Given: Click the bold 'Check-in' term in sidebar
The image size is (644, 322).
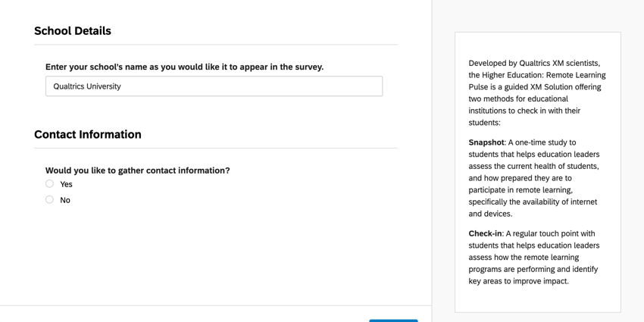Looking at the screenshot, I should click(x=485, y=233).
